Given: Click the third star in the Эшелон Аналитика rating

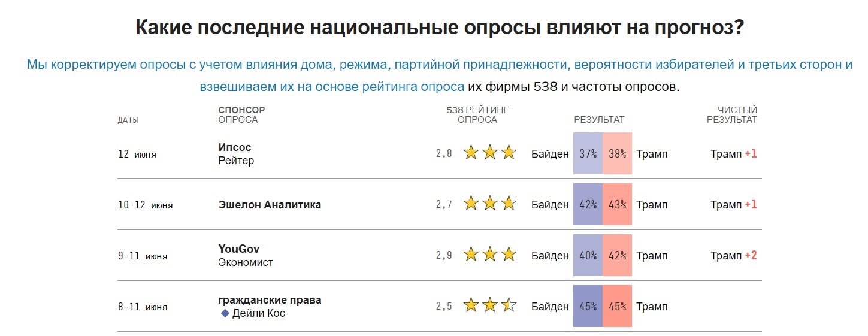Looking at the screenshot, I should pyautogui.click(x=509, y=204).
